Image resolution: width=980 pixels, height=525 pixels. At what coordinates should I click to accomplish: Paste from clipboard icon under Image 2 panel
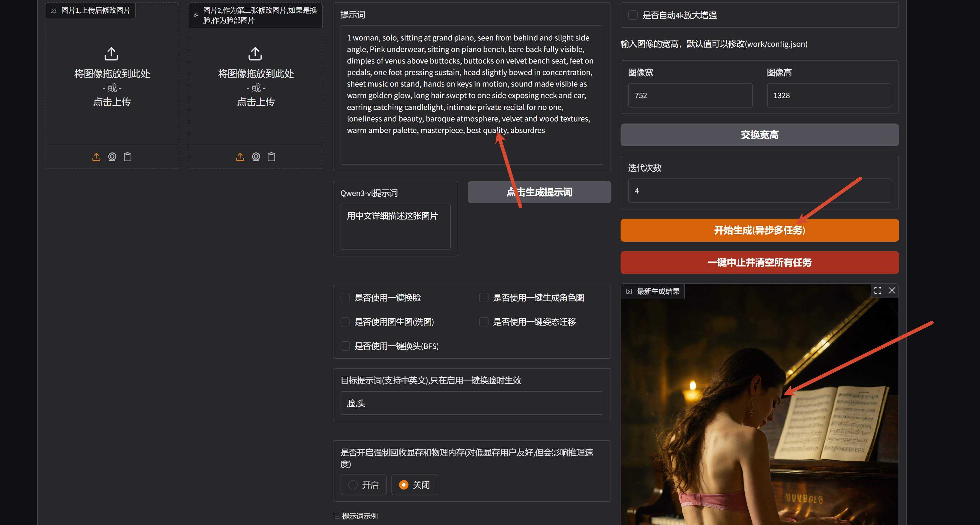pyautogui.click(x=271, y=157)
